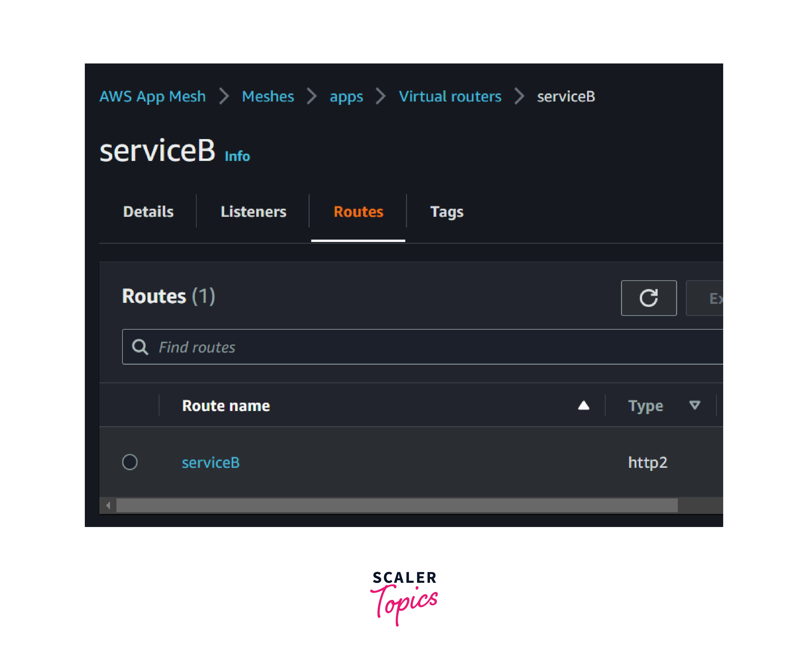Click the chevron after Virtual routers breadcrumb

[x=519, y=96]
